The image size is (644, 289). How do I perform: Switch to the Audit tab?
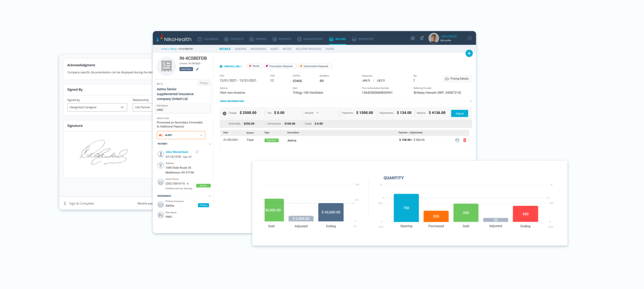click(274, 49)
